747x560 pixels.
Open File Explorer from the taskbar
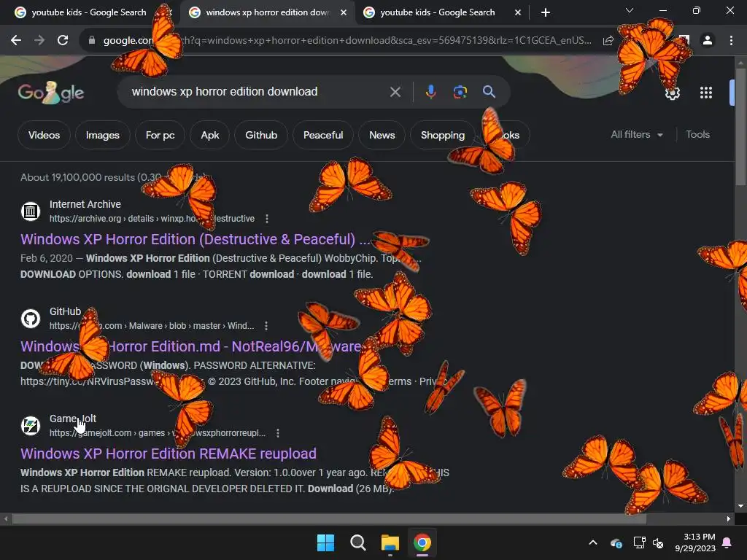[x=390, y=542]
